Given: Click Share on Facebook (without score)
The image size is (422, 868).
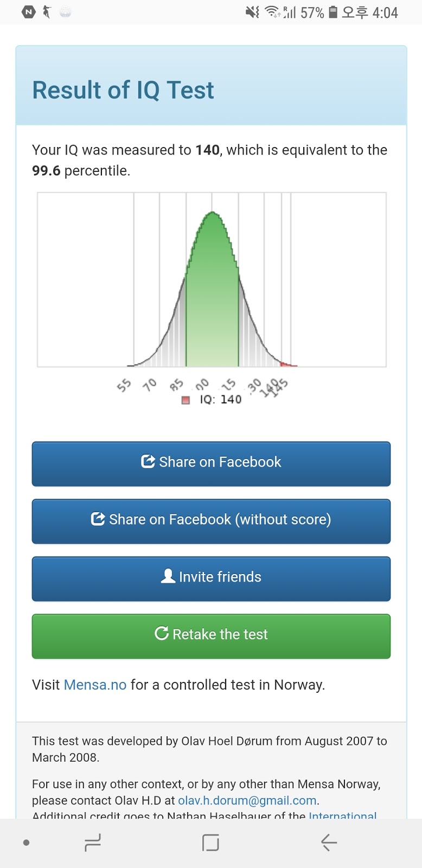Looking at the screenshot, I should point(211,521).
